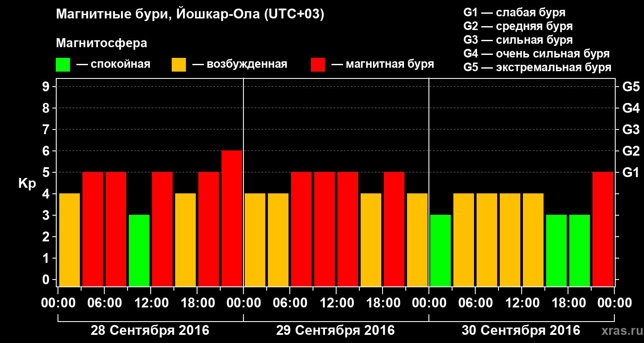Viewport: 644px width, 343px height.
Task: Click the '3' value on the Kp axis
Action: coord(47,215)
